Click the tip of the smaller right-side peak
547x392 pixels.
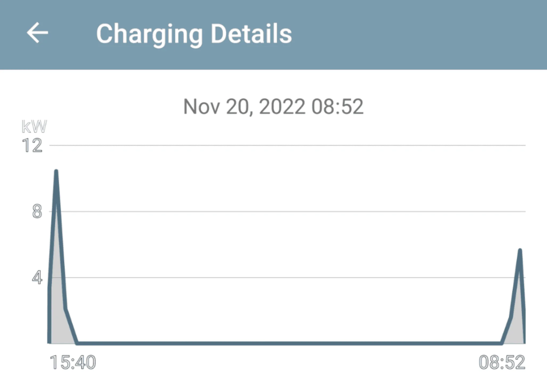[x=520, y=250]
